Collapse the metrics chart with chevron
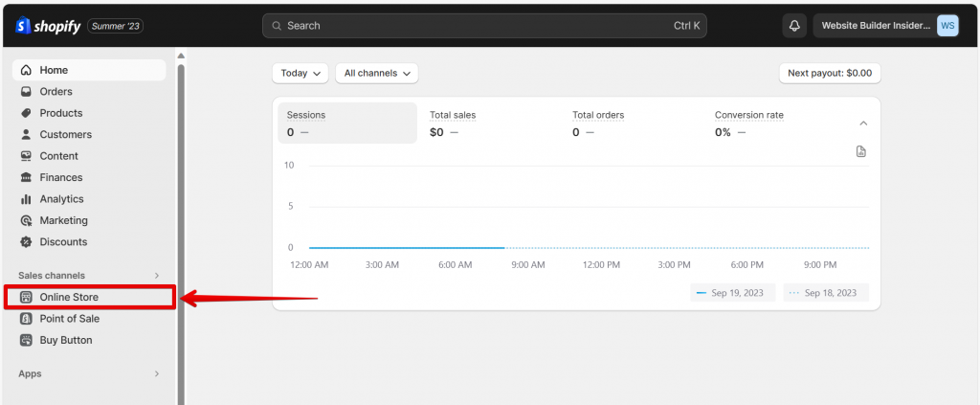The height and width of the screenshot is (405, 980). click(862, 124)
